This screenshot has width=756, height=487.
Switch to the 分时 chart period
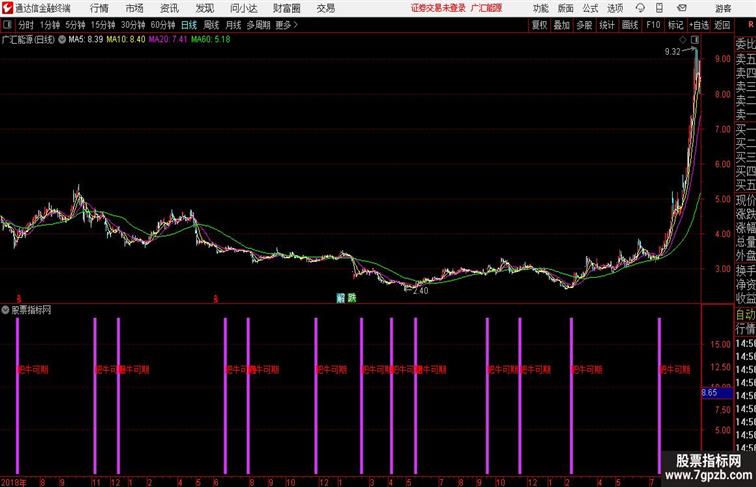pos(26,25)
